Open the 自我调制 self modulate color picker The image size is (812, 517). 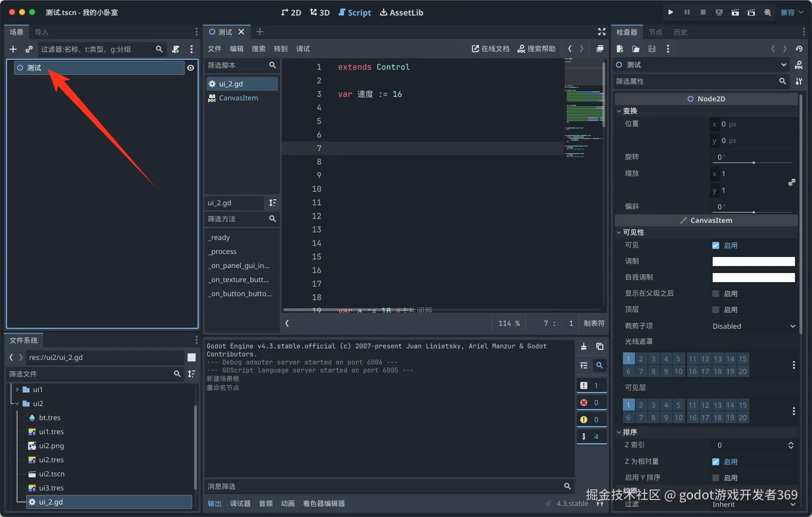pos(754,278)
